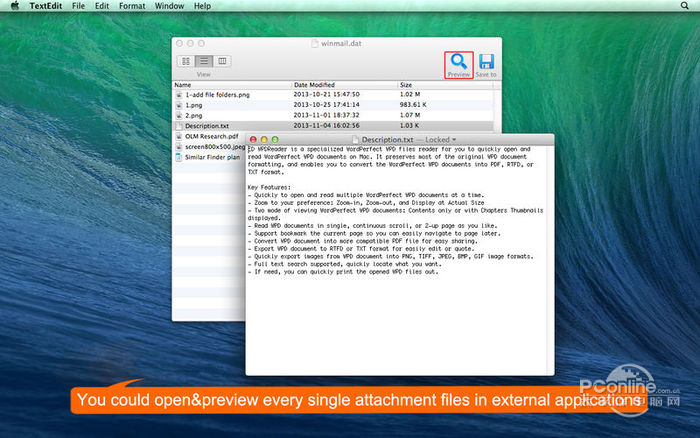The width and height of the screenshot is (700, 438).
Task: Click the 'Key Features:' line in the document
Action: pos(269,188)
